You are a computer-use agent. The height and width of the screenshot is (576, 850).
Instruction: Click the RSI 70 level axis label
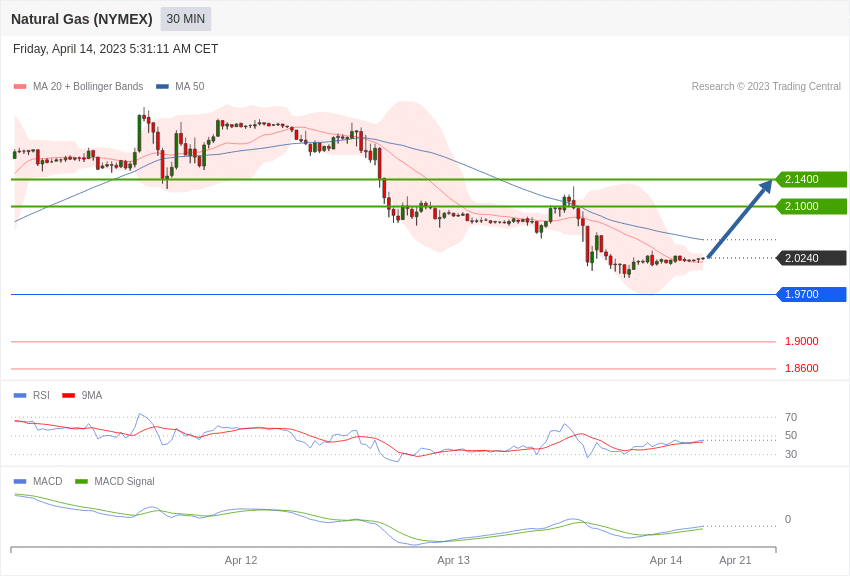[791, 417]
